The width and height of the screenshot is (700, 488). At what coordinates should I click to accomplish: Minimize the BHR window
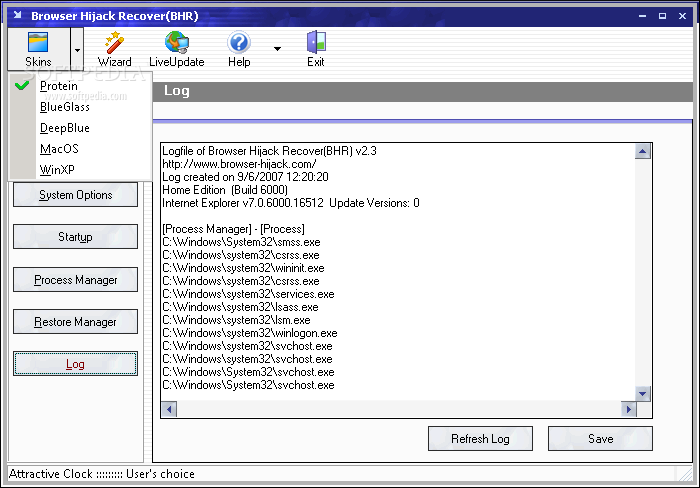[x=642, y=16]
